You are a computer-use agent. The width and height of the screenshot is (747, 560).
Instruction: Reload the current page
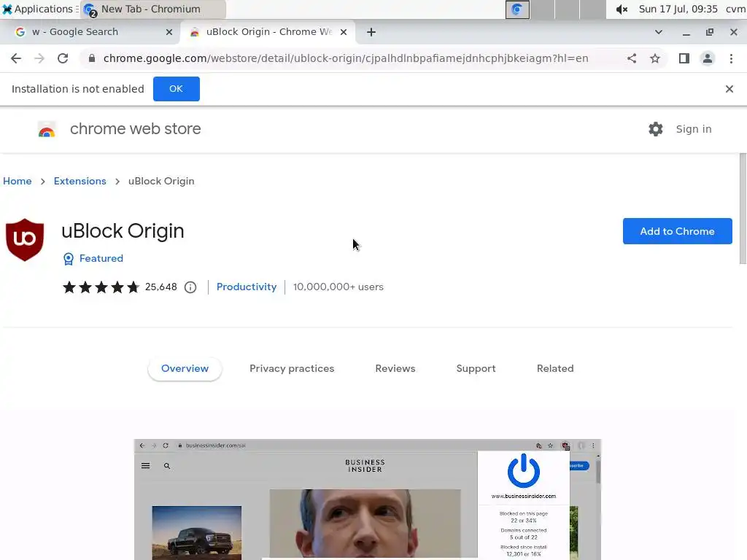point(63,58)
